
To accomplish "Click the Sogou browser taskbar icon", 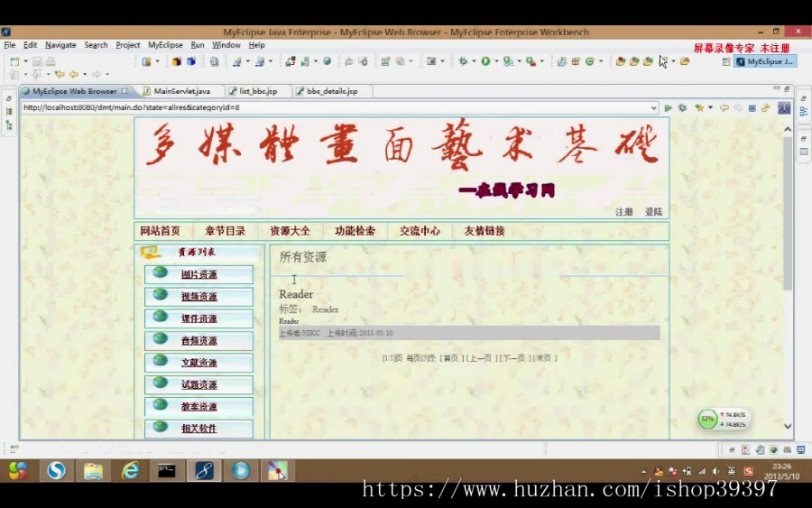I will coord(56,471).
